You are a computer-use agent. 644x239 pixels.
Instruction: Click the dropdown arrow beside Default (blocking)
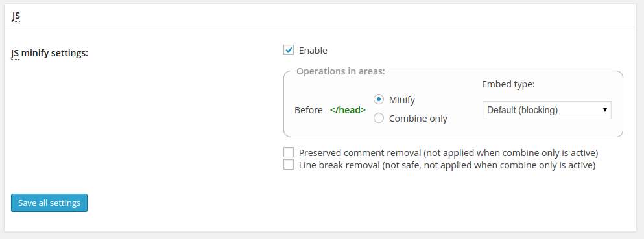pos(604,110)
